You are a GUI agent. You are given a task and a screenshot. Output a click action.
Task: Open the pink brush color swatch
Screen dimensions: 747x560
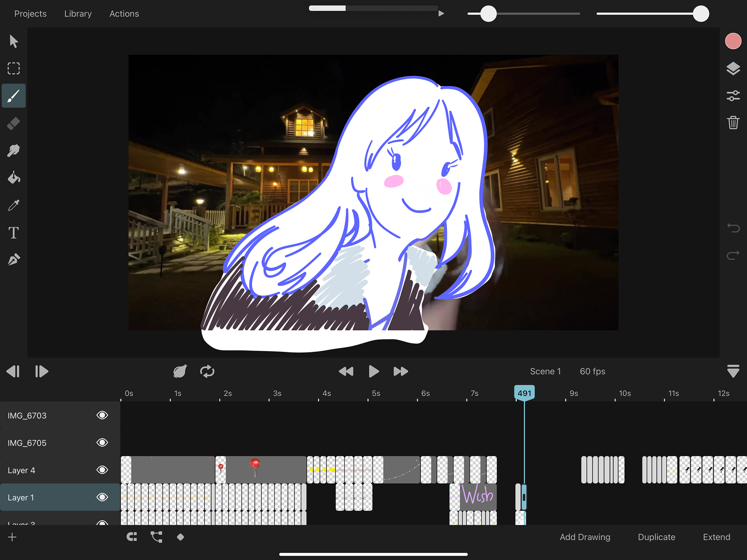tap(733, 41)
